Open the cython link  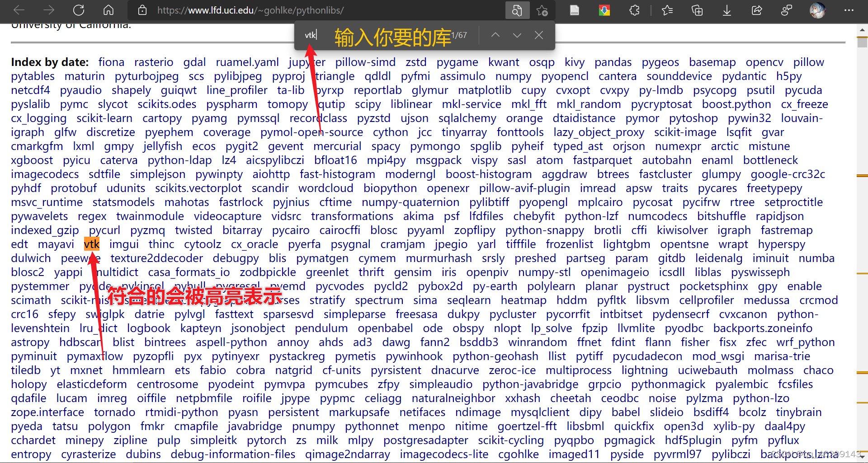(391, 132)
